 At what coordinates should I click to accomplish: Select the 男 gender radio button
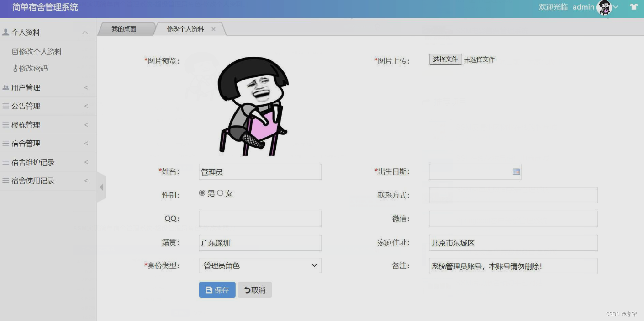coord(202,193)
